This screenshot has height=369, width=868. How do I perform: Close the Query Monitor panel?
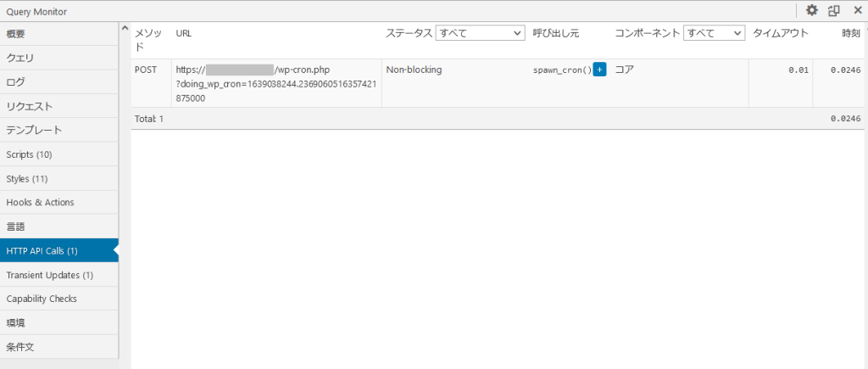tap(856, 11)
